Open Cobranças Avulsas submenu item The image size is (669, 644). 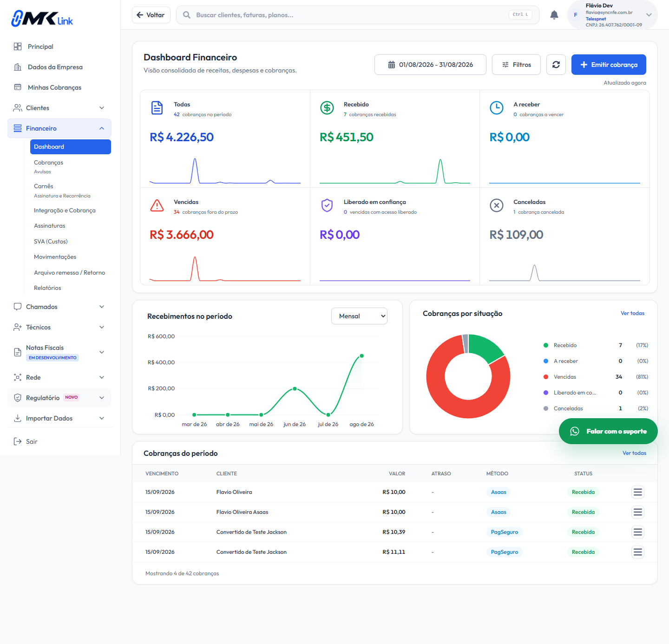pos(71,166)
